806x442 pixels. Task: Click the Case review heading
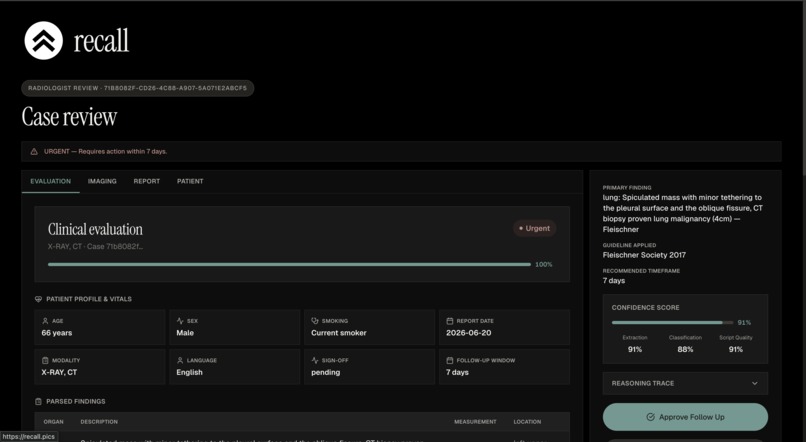69,117
